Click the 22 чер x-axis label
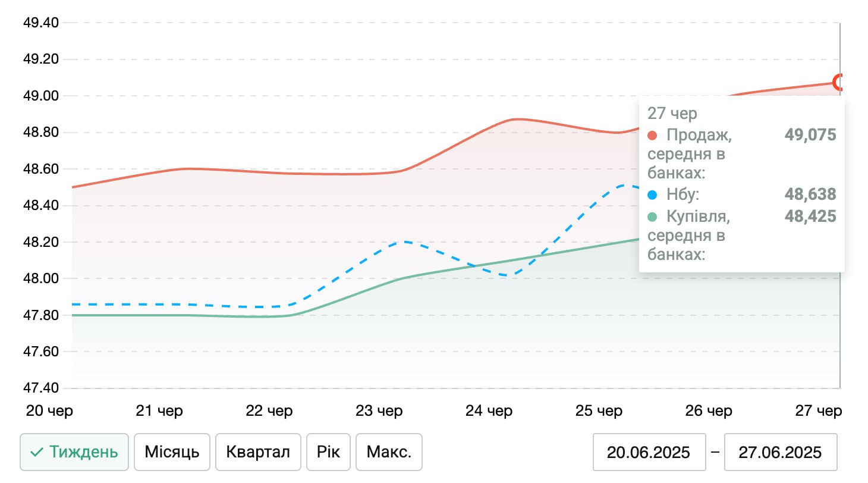 tap(269, 411)
